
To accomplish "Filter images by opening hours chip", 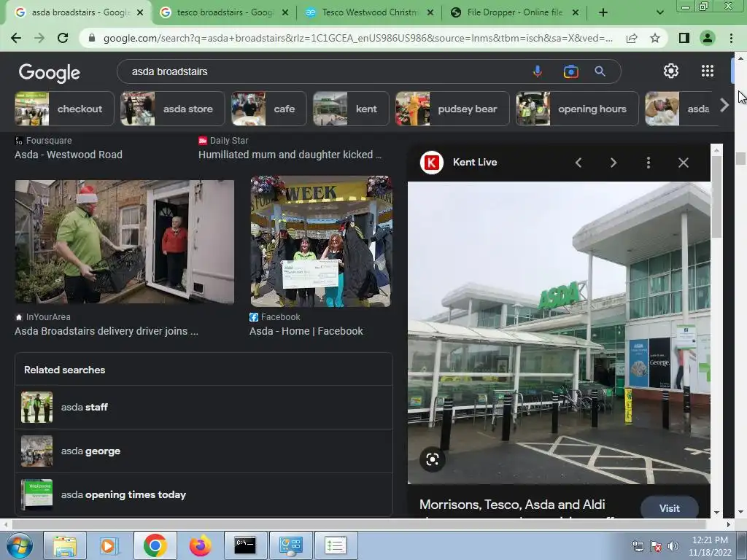I will pos(577,109).
